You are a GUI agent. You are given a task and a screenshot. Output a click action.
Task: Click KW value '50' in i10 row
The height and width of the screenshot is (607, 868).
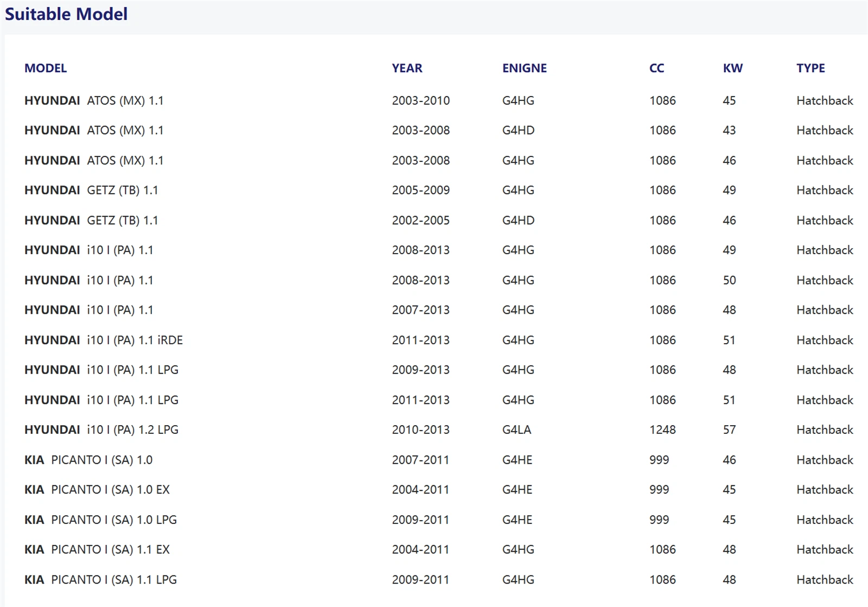(729, 280)
